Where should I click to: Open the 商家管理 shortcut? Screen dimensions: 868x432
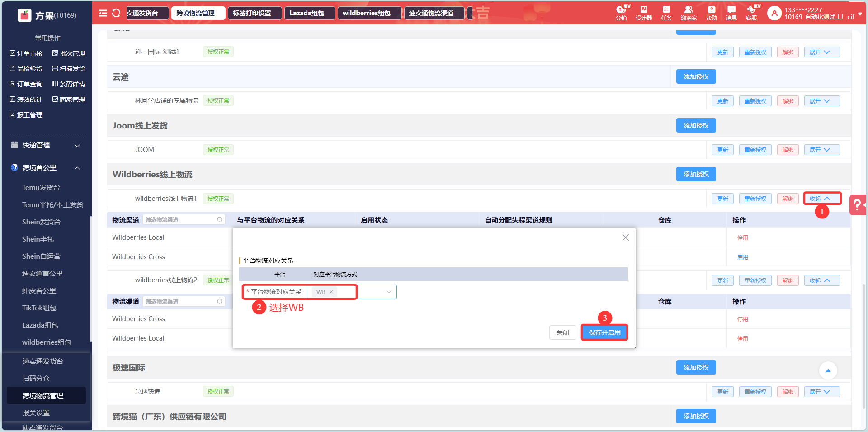tap(69, 100)
